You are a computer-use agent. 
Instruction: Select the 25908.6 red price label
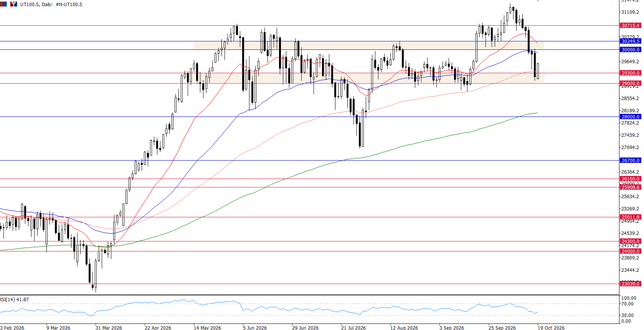[630, 187]
